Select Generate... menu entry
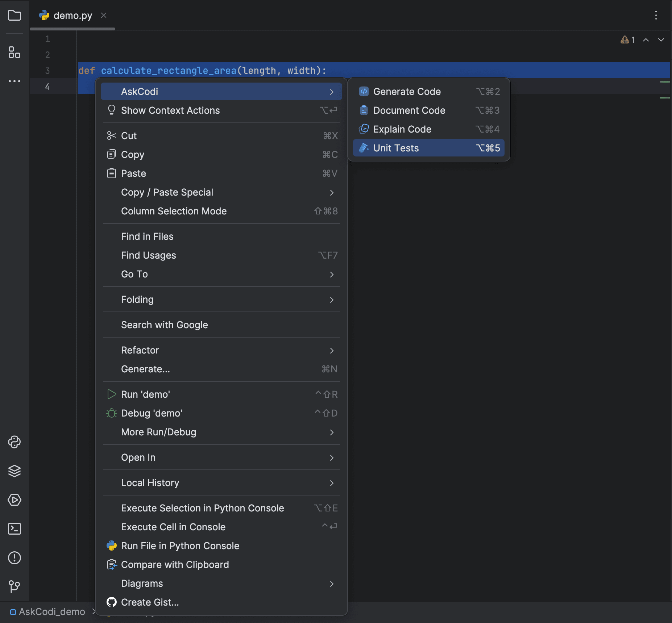This screenshot has width=672, height=623. (x=221, y=369)
